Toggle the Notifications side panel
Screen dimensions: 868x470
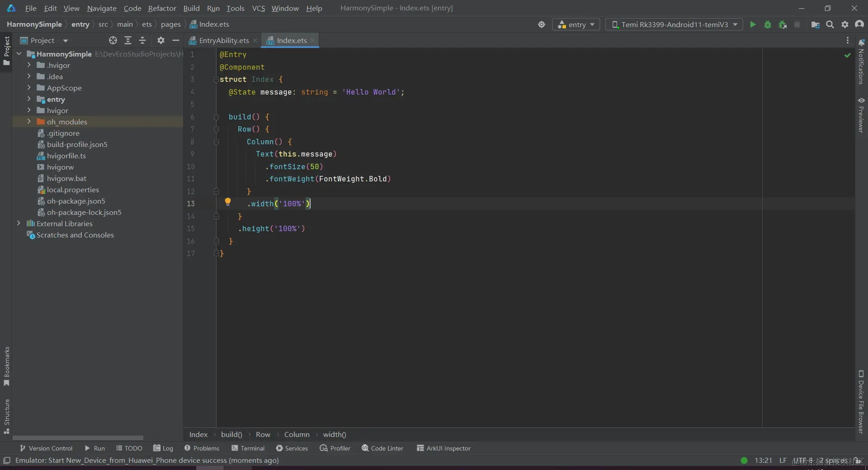[x=861, y=62]
